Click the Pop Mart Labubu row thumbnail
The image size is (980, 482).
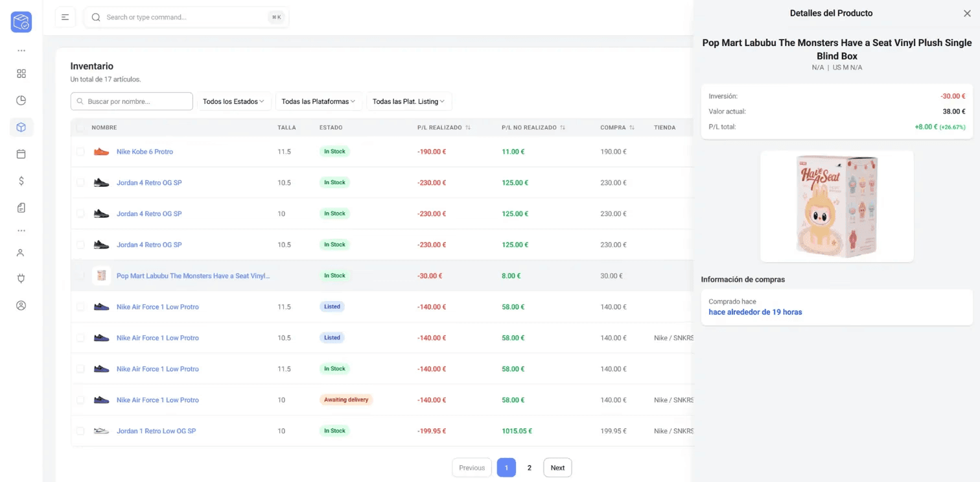[101, 276]
